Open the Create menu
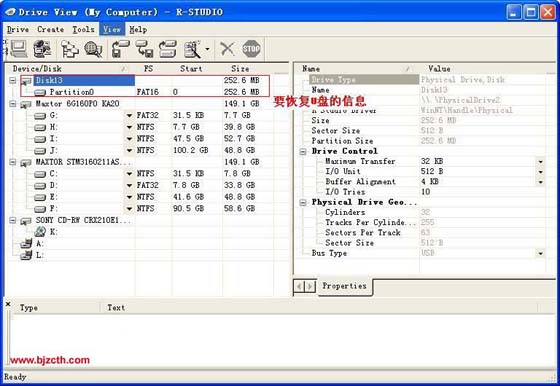 (51, 30)
